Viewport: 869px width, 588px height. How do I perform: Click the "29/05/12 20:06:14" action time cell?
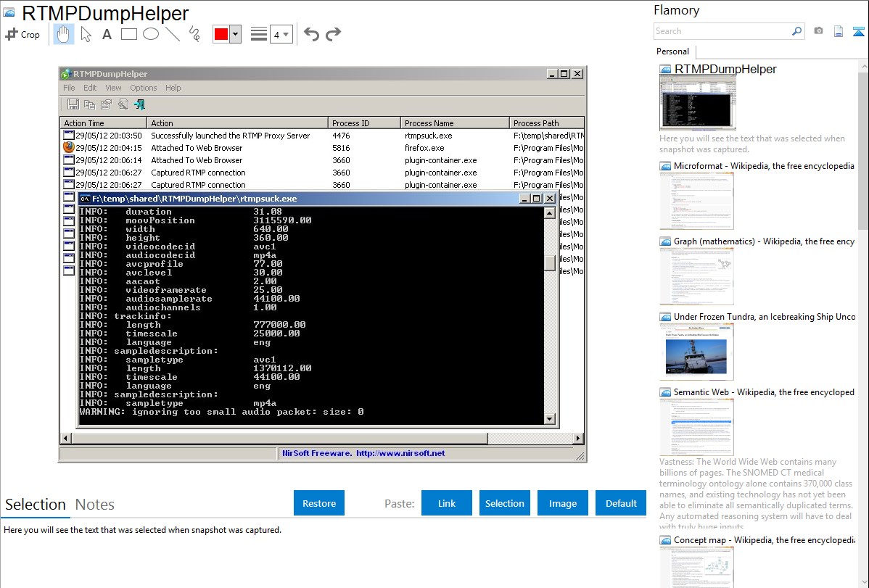(x=109, y=160)
